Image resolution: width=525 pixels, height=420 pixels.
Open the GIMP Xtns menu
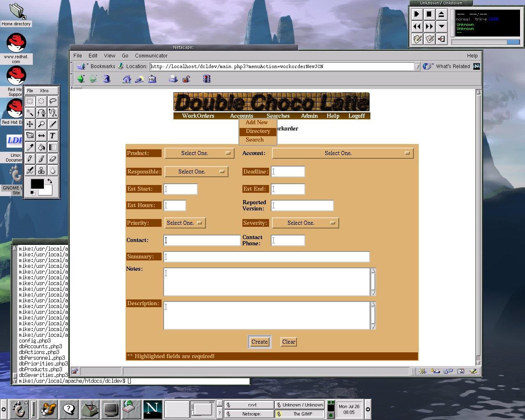pyautogui.click(x=44, y=91)
